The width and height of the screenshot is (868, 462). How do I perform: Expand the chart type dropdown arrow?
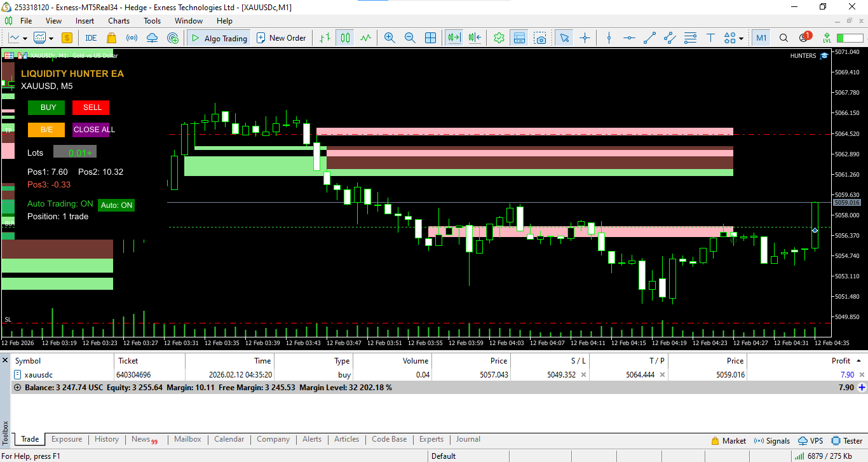tap(25, 38)
